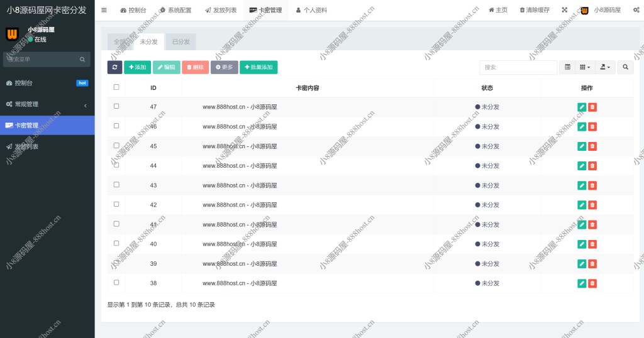Open the export data dropdown

(605, 67)
